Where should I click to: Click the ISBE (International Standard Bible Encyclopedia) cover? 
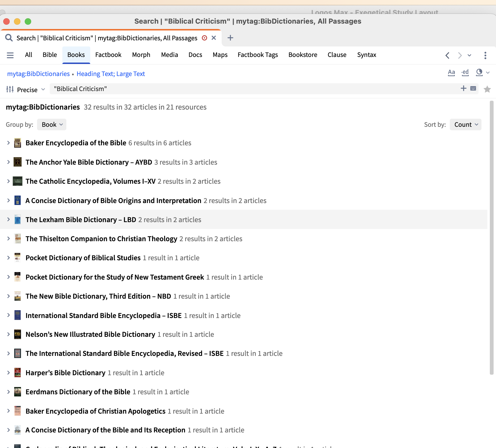tap(17, 315)
